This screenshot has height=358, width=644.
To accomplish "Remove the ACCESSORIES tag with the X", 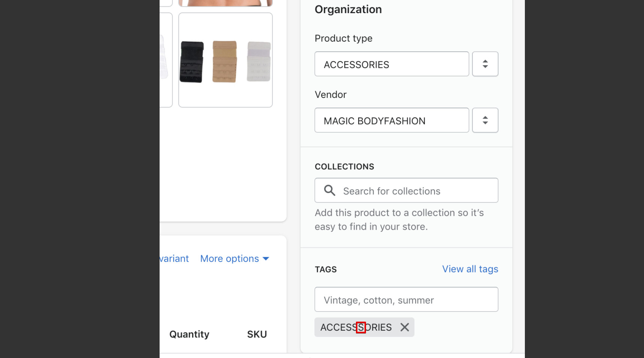I will [x=404, y=327].
